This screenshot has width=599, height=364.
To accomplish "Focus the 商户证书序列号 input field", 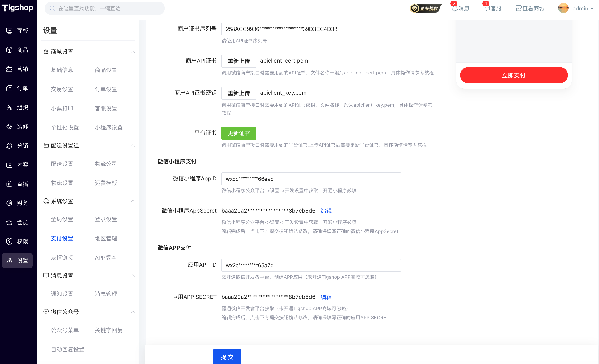I will tap(311, 29).
